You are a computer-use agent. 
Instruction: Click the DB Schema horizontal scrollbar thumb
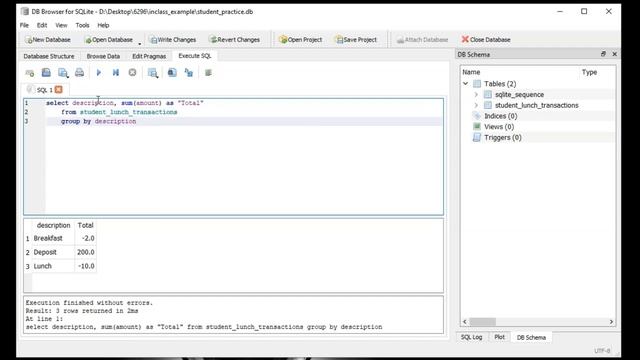482,322
